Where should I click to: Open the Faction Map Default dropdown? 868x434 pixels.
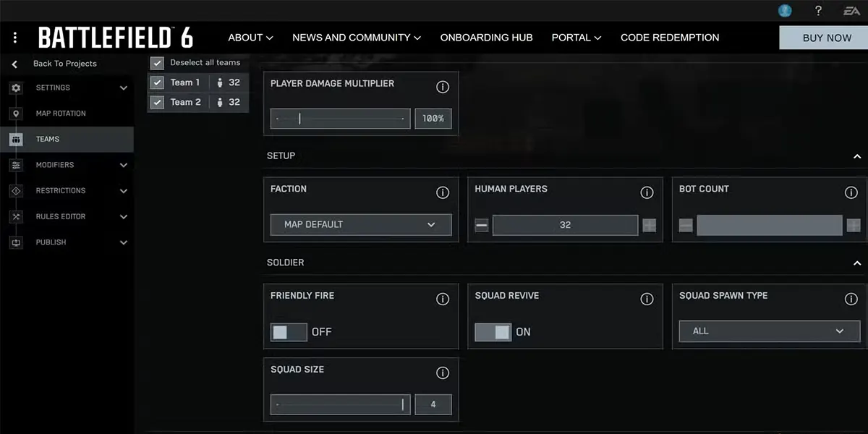tap(360, 225)
